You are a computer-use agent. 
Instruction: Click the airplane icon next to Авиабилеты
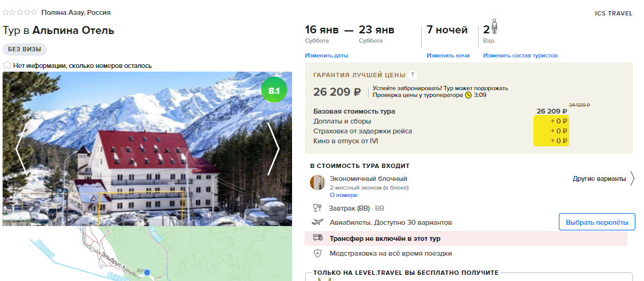(x=317, y=222)
